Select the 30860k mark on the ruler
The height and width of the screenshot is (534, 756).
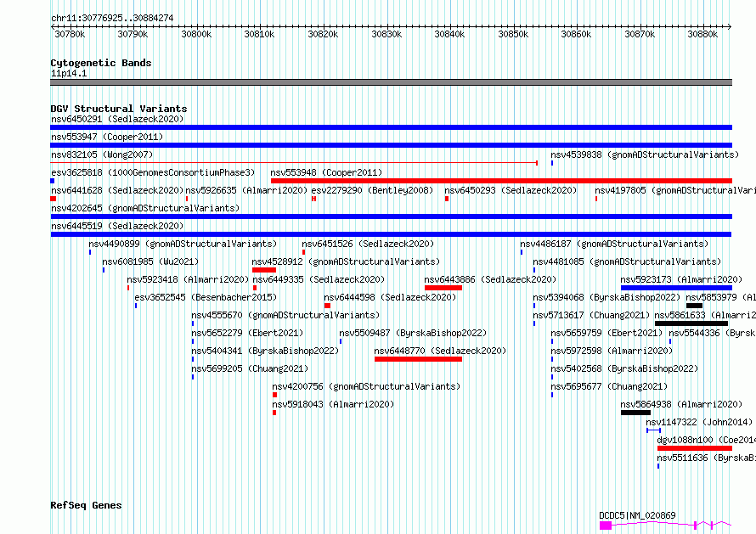[x=576, y=34]
